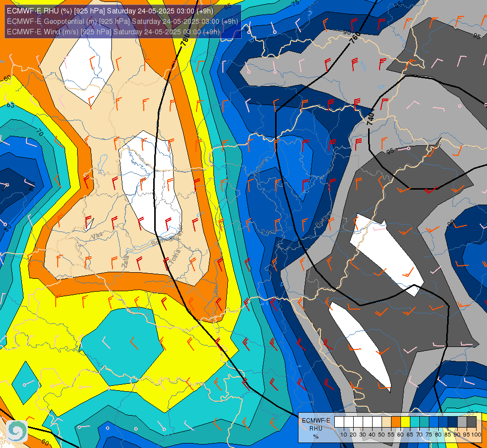The image size is (487, 448).
Task: Click the 70 humidity contour label on map
Action: pyautogui.click(x=40, y=133)
